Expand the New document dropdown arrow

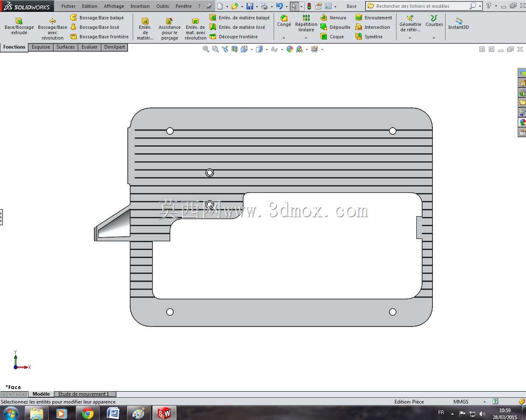click(227, 7)
